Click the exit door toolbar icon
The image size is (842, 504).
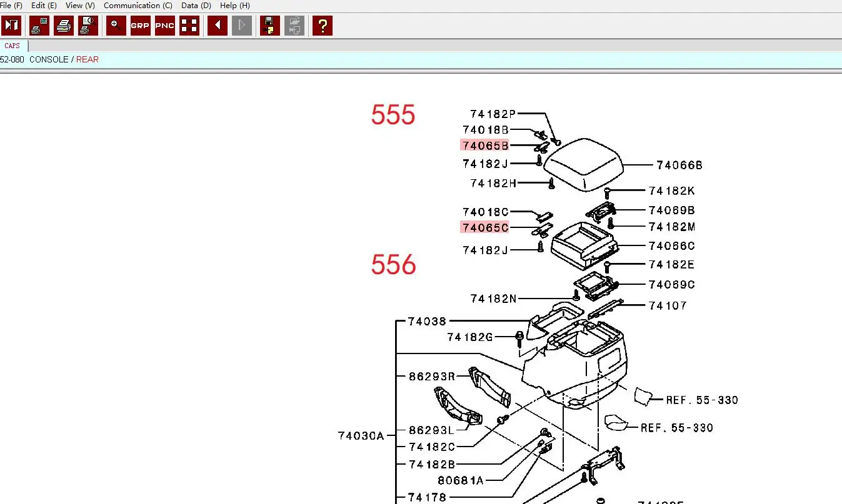pyautogui.click(x=11, y=26)
